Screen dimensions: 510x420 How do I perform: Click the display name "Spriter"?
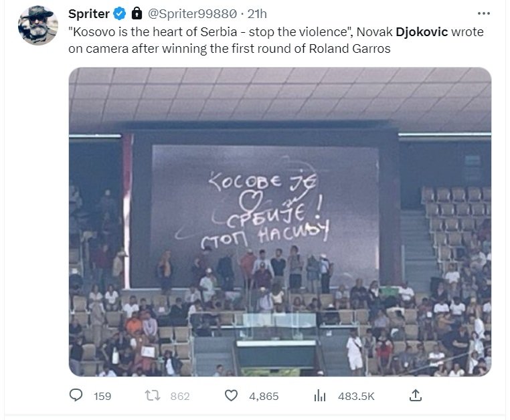point(89,13)
